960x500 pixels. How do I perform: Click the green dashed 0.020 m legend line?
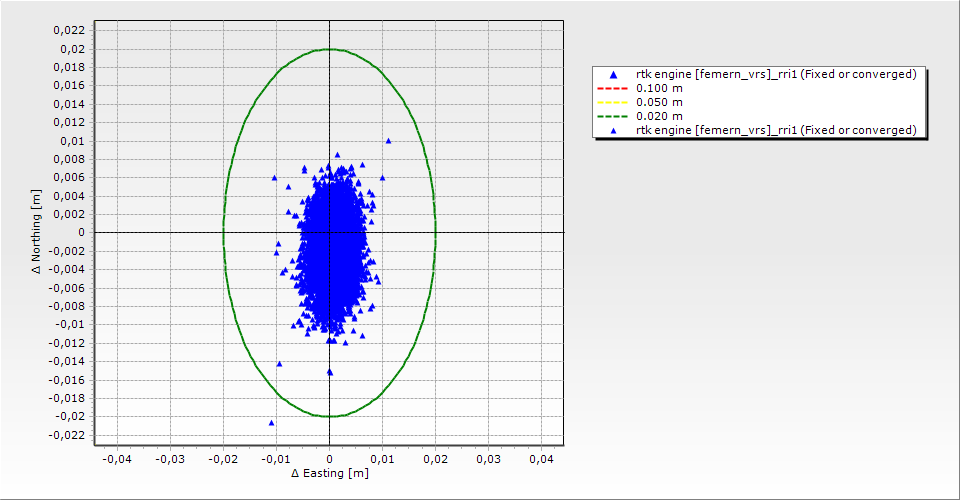pos(613,116)
